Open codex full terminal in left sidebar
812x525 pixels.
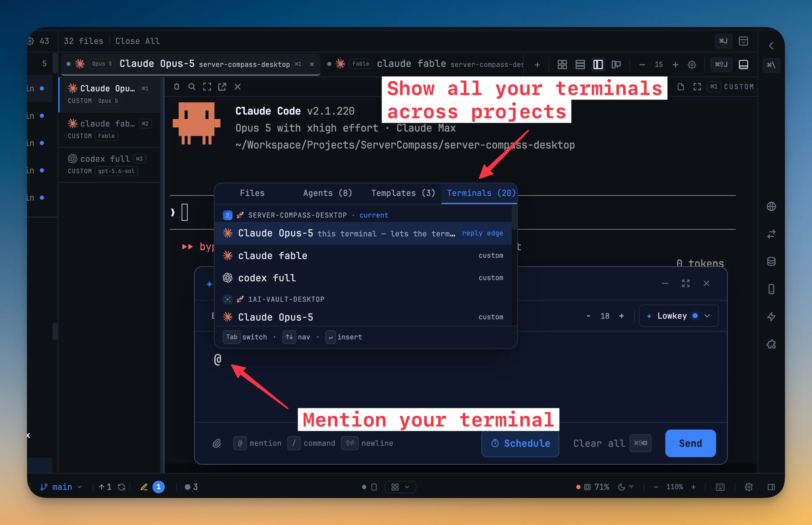109,165
